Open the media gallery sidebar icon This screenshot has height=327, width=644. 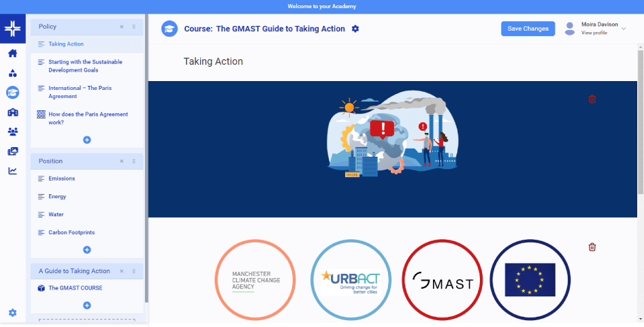point(13,152)
